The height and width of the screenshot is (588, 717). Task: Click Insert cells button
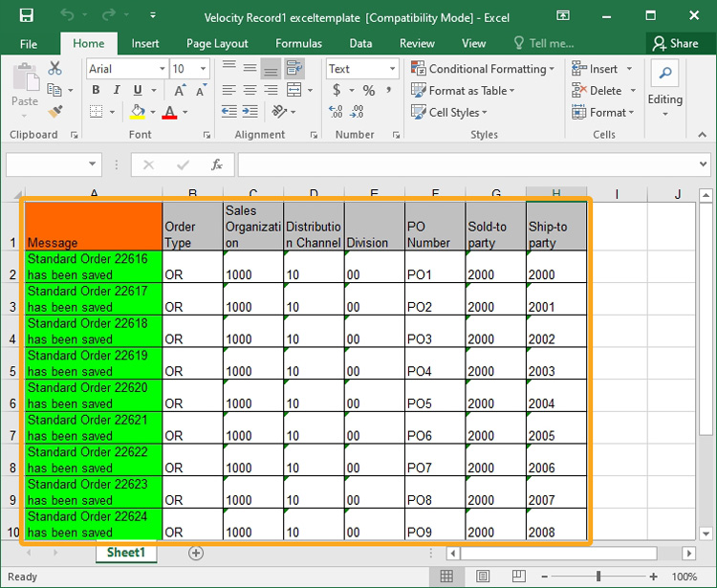click(595, 69)
